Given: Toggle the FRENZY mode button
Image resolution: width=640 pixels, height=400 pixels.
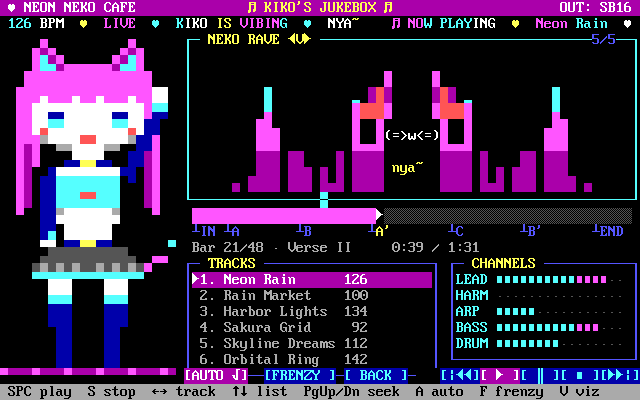Looking at the screenshot, I should point(300,375).
